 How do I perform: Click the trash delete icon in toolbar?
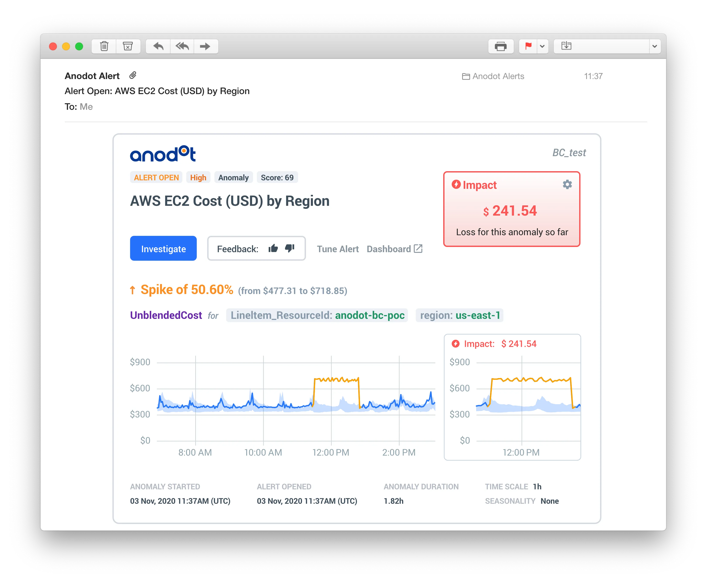[x=104, y=46]
